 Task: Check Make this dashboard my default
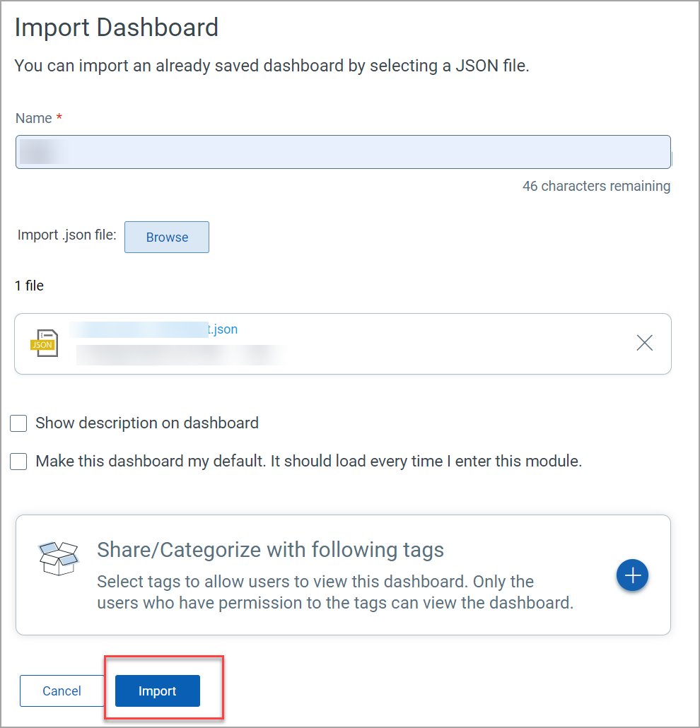(x=18, y=461)
